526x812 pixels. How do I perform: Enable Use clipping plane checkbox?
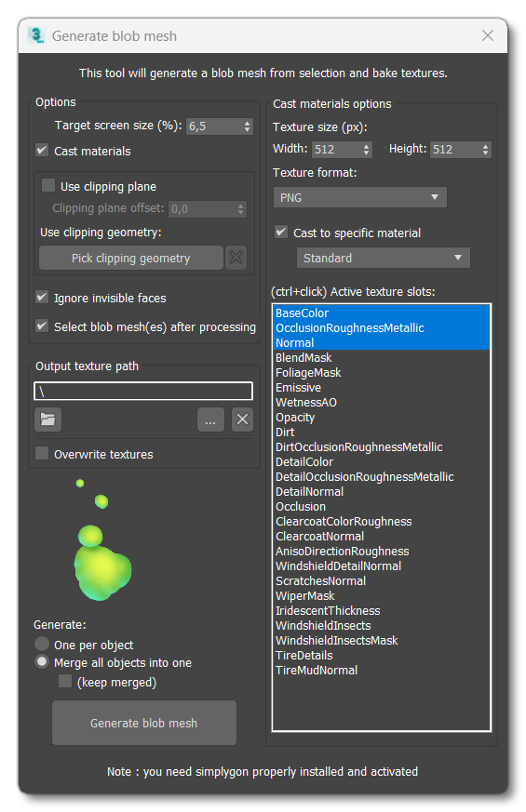click(48, 185)
